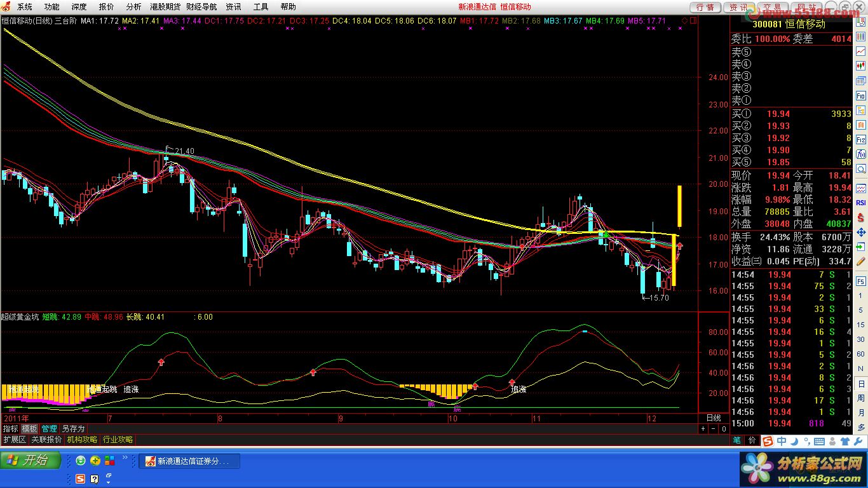Open the 系统 menu
Screen dimensions: 868x488
24,7
